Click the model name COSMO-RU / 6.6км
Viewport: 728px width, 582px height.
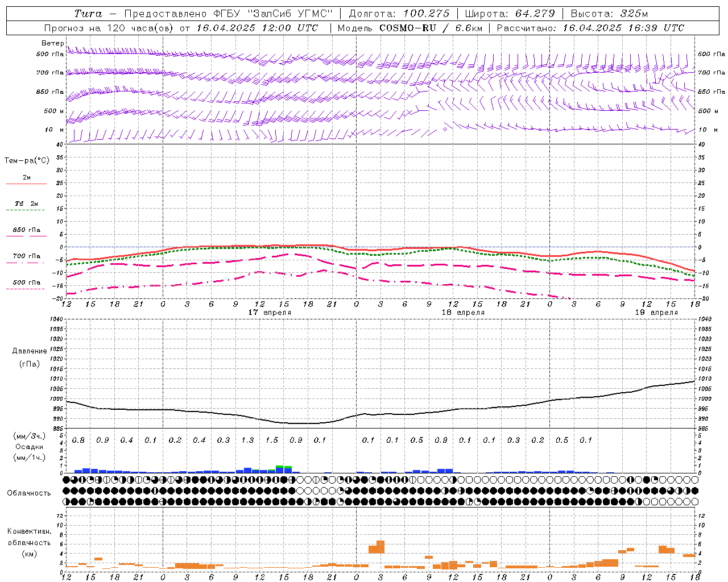point(431,28)
